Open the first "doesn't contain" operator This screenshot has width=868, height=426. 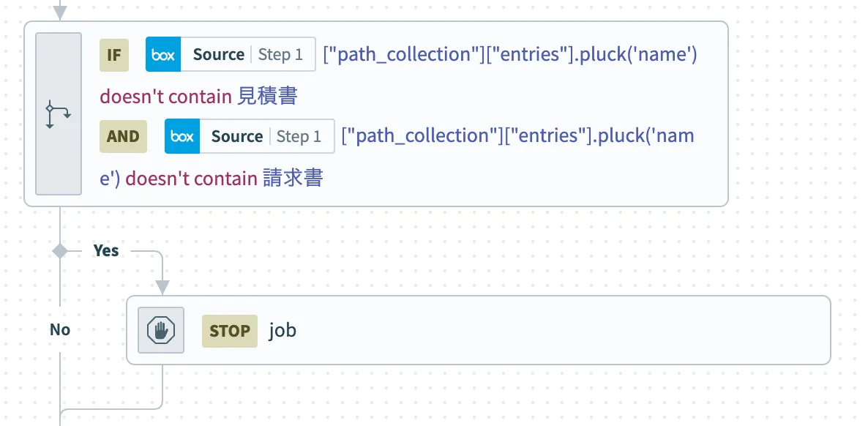166,96
